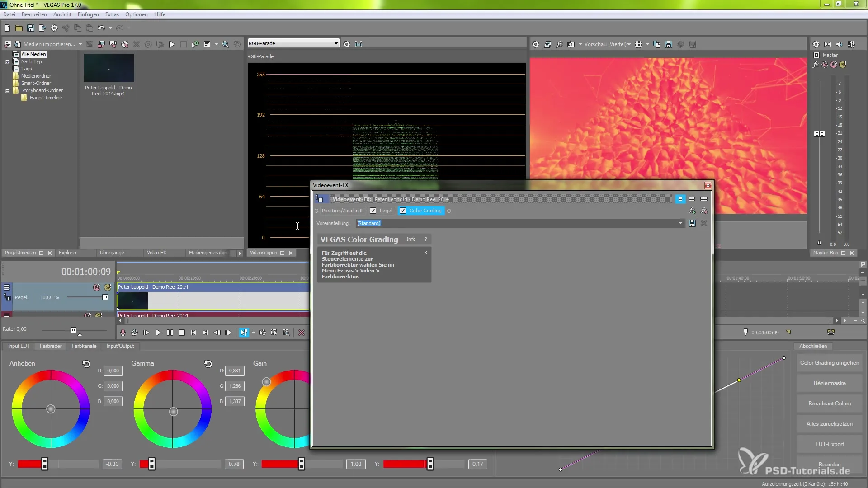Viewport: 868px width, 488px height.
Task: Switch to the Farbkanäle tab
Action: click(x=84, y=346)
